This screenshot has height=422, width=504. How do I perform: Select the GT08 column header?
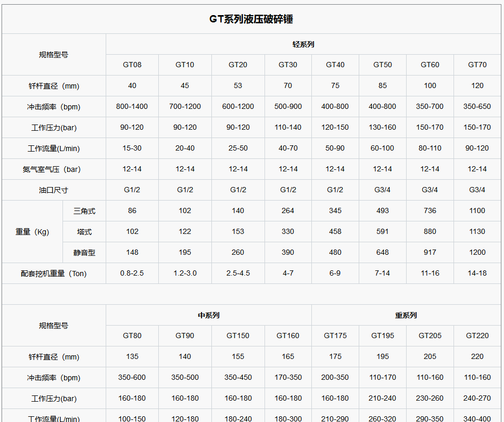(132, 65)
